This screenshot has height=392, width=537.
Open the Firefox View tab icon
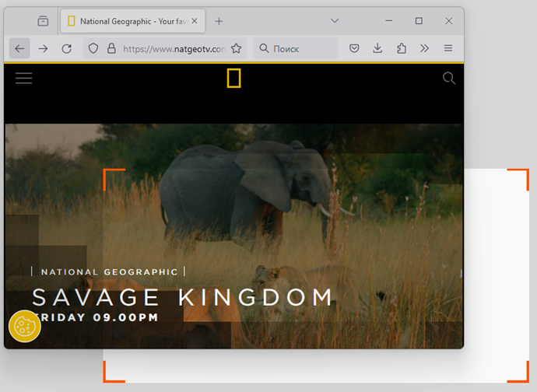point(43,21)
